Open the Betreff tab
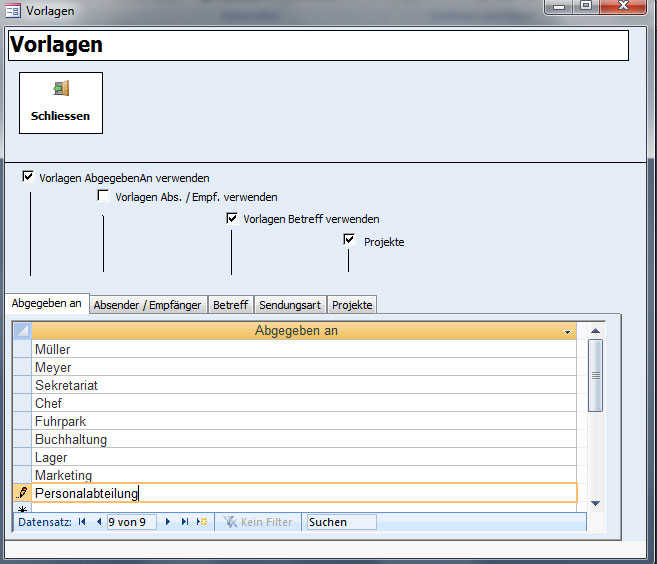 pos(230,305)
